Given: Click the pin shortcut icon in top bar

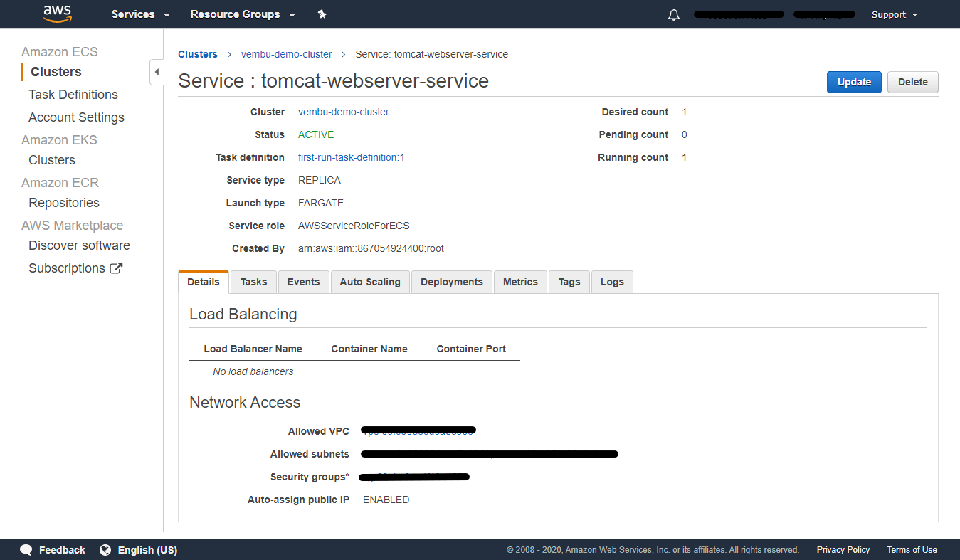Looking at the screenshot, I should click(322, 14).
